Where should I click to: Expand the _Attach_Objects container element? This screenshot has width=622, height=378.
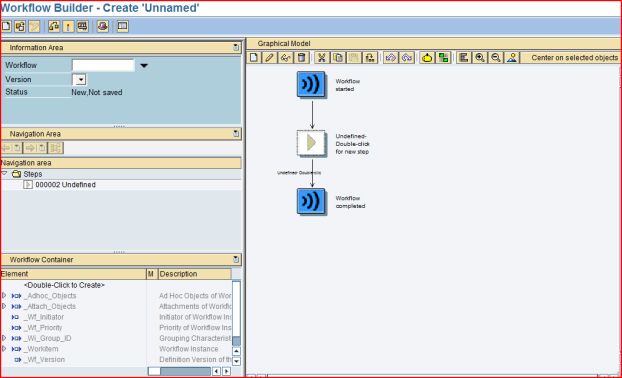tap(4, 306)
